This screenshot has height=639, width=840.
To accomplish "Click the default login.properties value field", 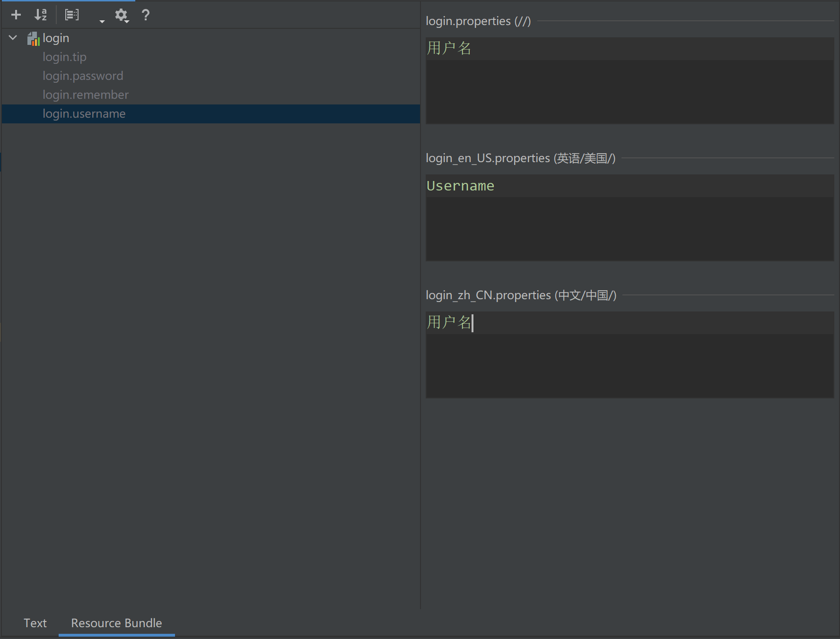I will 629,80.
